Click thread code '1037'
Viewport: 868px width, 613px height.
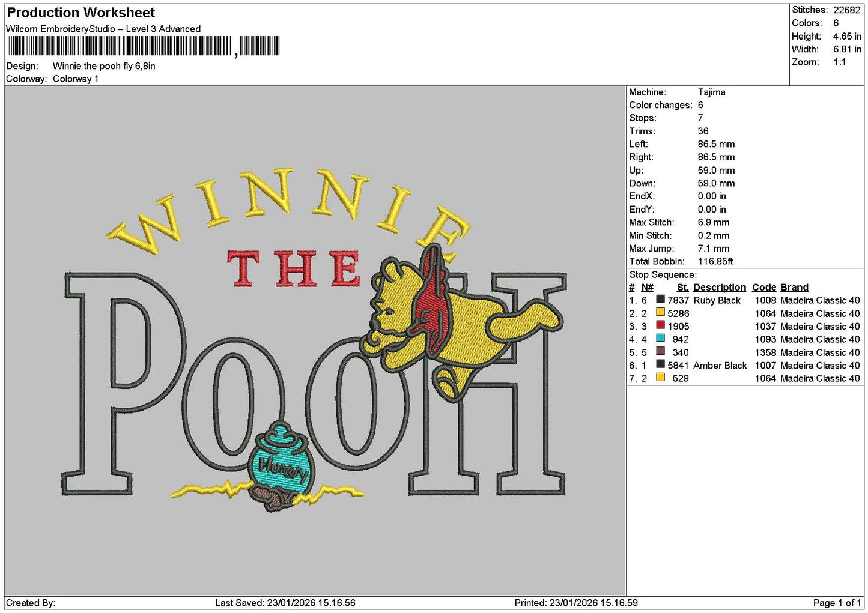click(x=766, y=326)
